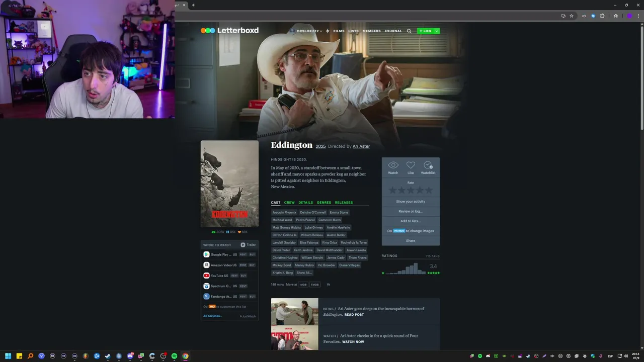644x362 pixels.
Task: Switch to the Crew tab
Action: 289,203
